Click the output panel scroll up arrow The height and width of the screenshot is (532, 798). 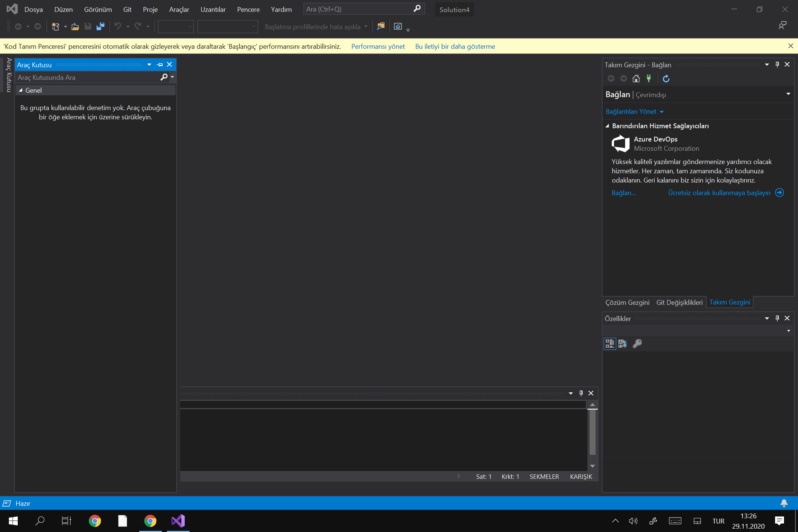(593, 405)
